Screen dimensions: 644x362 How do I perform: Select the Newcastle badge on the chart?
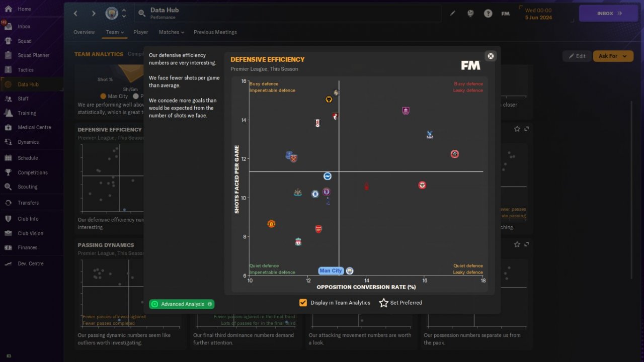pos(297,192)
